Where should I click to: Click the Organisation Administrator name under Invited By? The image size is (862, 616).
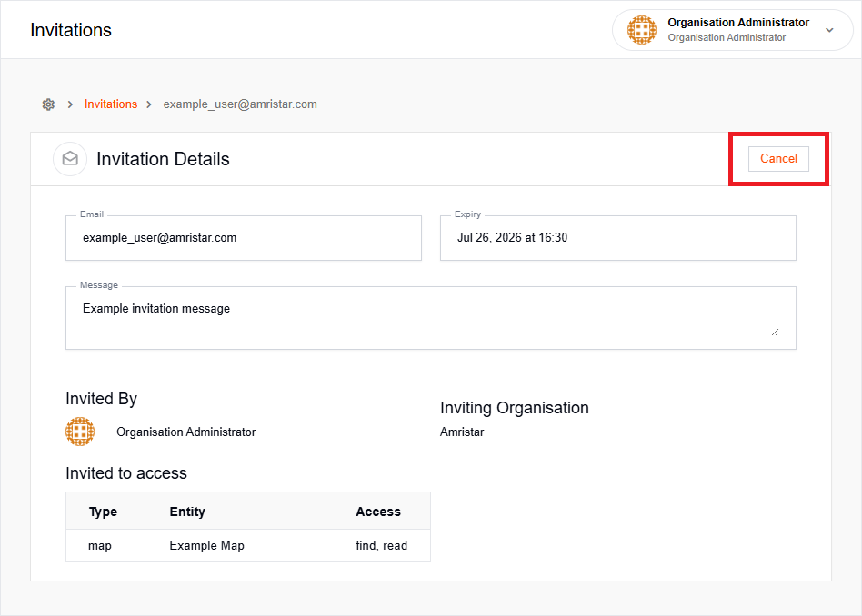[185, 432]
